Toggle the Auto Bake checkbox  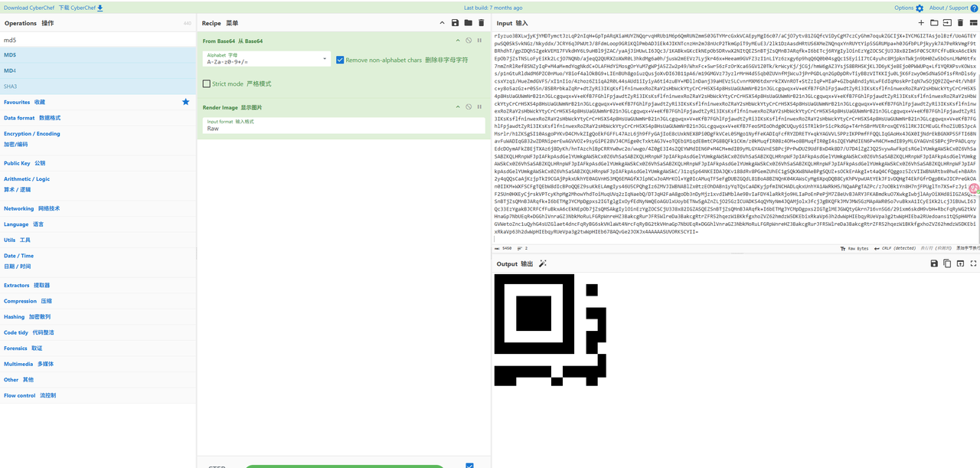coord(469,465)
